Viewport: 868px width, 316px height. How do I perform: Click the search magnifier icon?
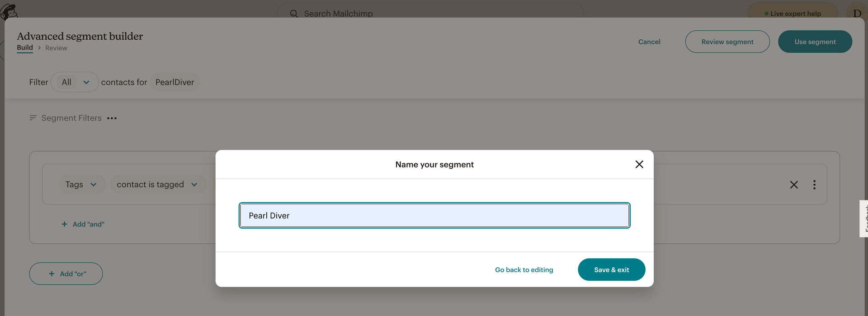pyautogui.click(x=294, y=14)
